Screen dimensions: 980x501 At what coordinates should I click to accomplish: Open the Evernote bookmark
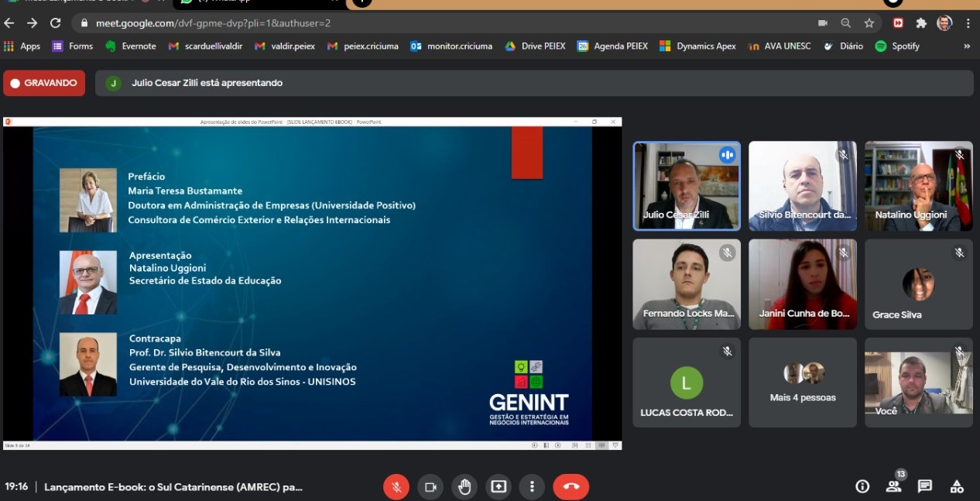[x=131, y=46]
